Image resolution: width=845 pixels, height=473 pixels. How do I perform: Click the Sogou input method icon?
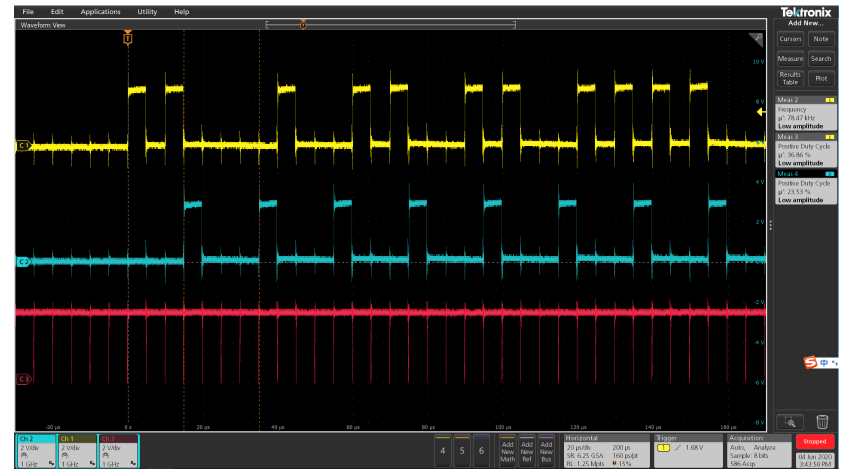click(811, 363)
